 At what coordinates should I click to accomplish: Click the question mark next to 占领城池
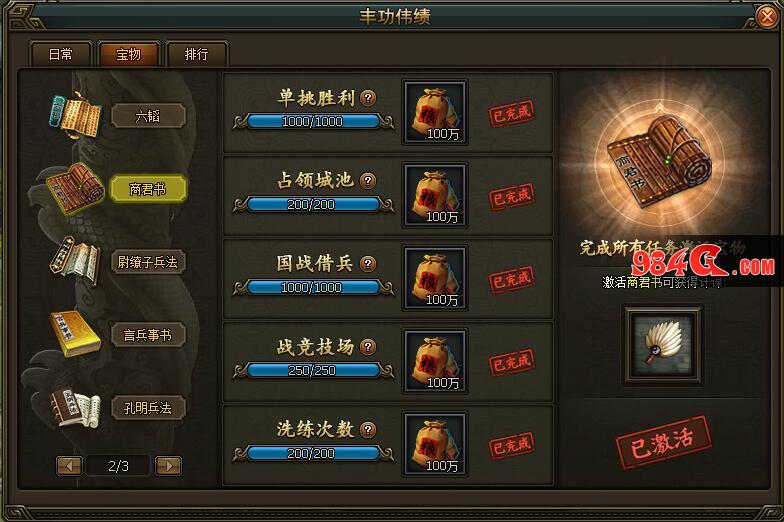368,181
